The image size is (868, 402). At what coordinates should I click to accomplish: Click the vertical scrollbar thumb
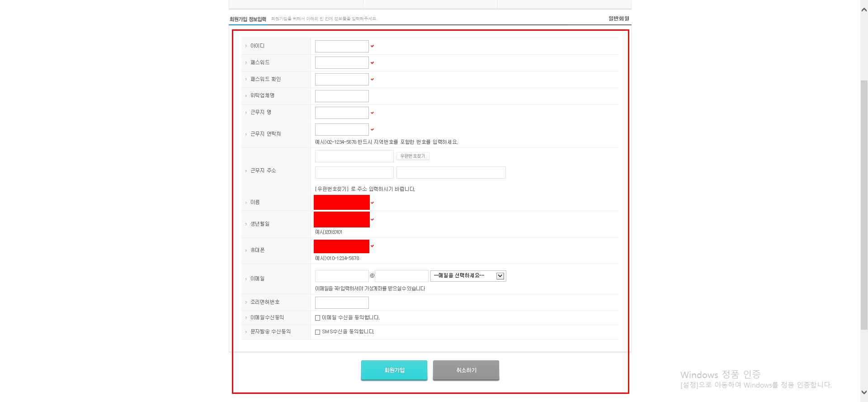pyautogui.click(x=864, y=205)
